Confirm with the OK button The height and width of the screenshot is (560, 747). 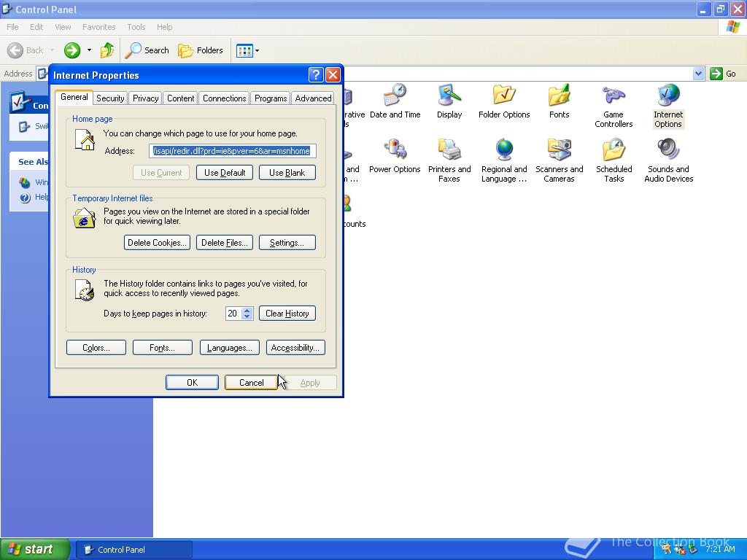(192, 382)
